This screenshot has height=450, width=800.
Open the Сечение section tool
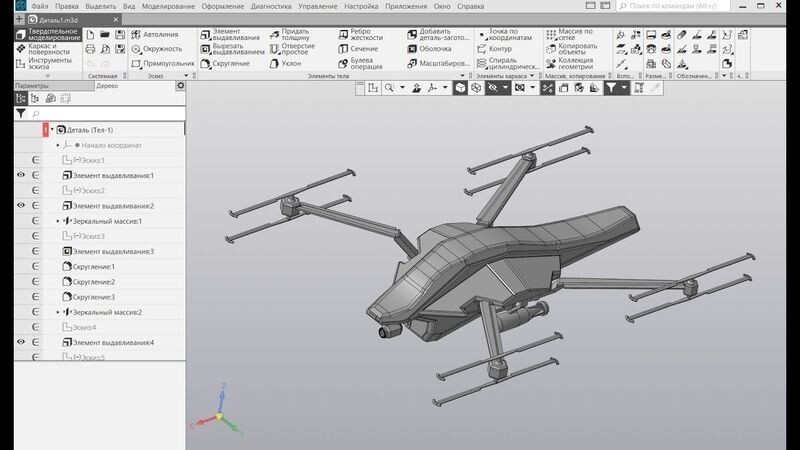coord(358,49)
